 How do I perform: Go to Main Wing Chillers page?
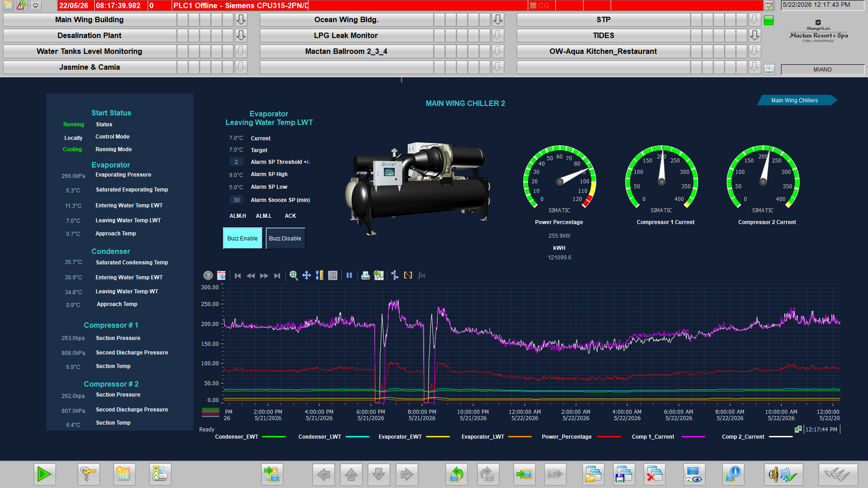click(x=796, y=100)
